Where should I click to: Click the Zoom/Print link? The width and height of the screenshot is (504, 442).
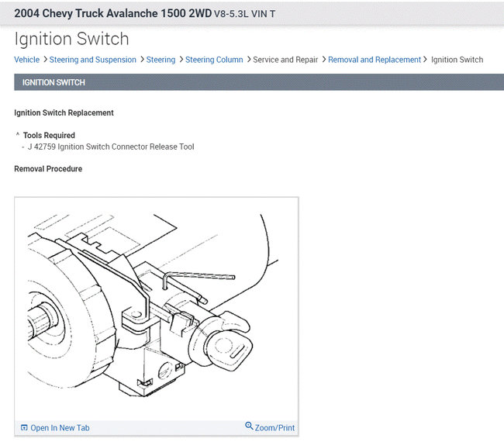tap(274, 428)
